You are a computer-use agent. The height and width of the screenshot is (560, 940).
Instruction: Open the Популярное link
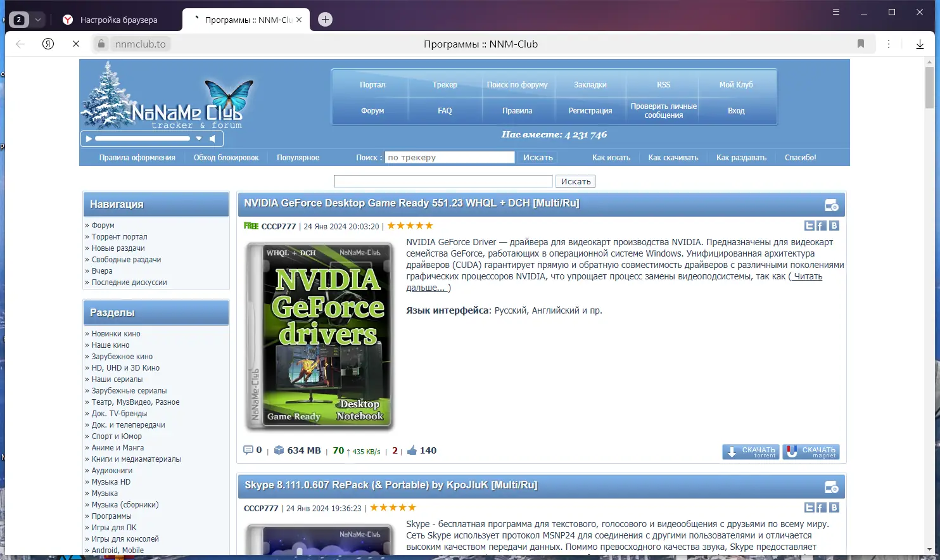[x=298, y=158]
